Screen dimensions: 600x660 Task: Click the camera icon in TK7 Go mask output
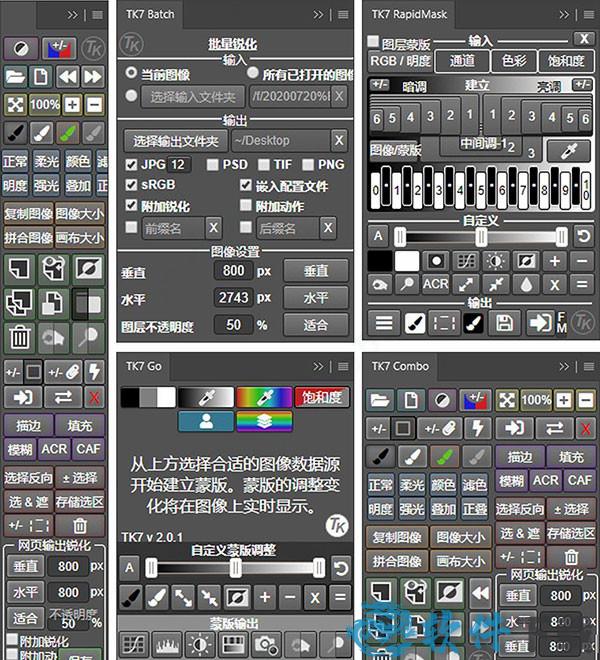[x=266, y=644]
